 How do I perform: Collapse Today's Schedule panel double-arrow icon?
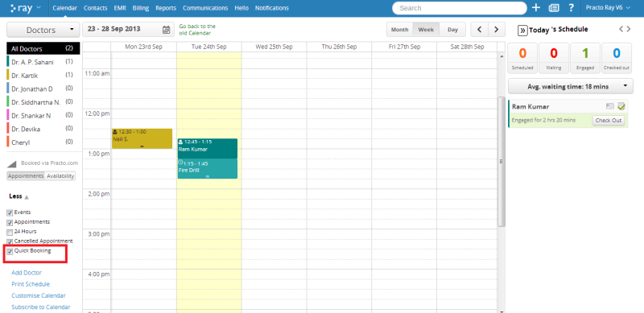[x=522, y=30]
